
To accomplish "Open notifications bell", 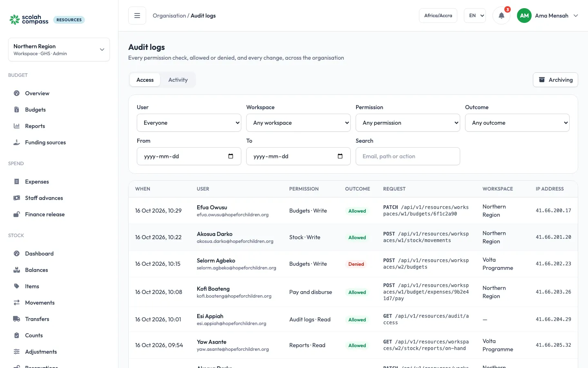I will tap(501, 16).
